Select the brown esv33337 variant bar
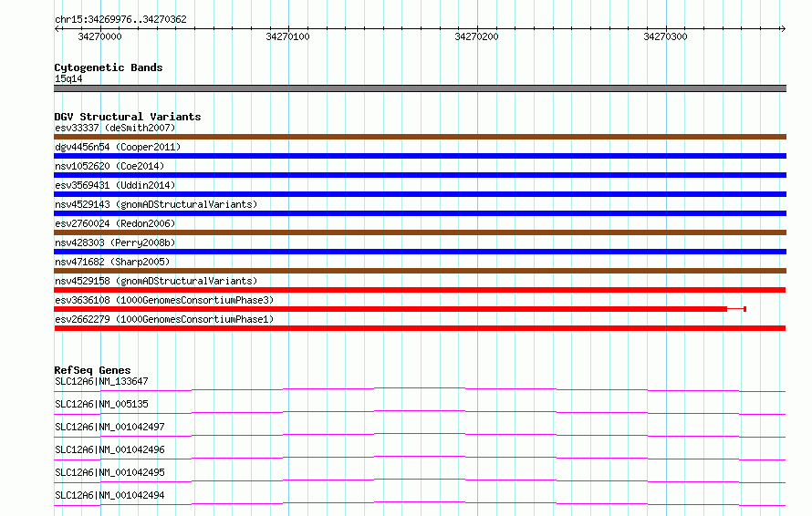812x516 pixels. 420,137
